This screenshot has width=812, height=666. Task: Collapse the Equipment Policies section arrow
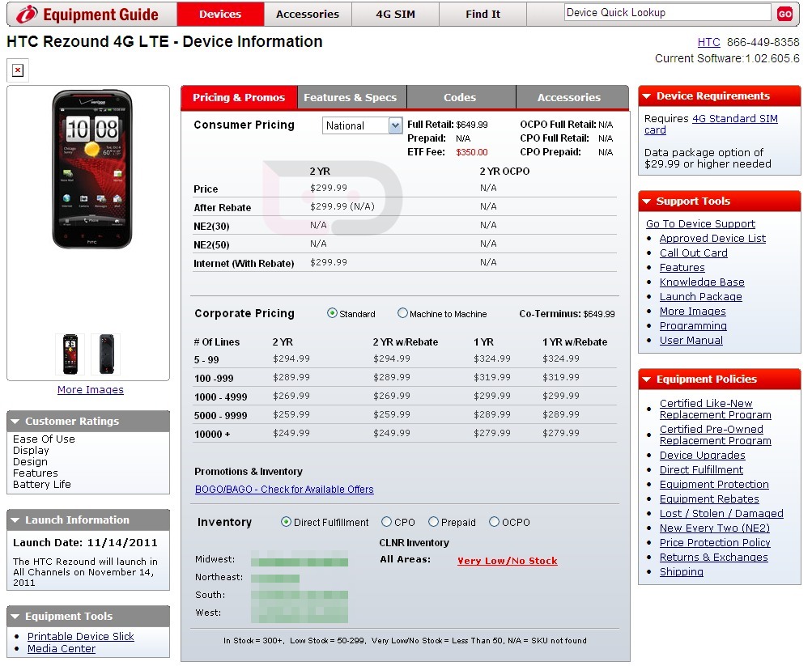point(646,380)
